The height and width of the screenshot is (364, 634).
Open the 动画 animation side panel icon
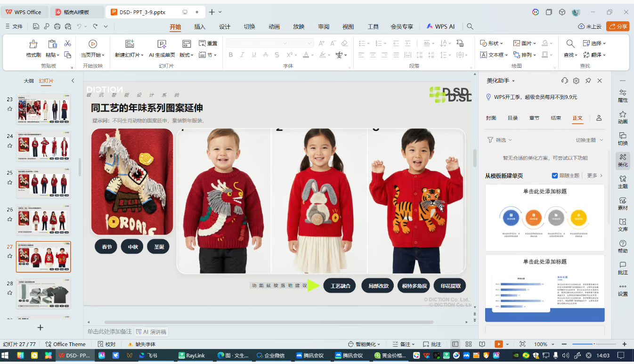click(623, 117)
